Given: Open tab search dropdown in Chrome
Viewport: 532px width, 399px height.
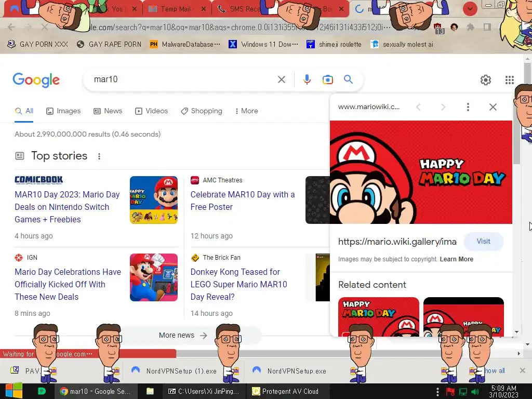Looking at the screenshot, I should (x=470, y=9).
